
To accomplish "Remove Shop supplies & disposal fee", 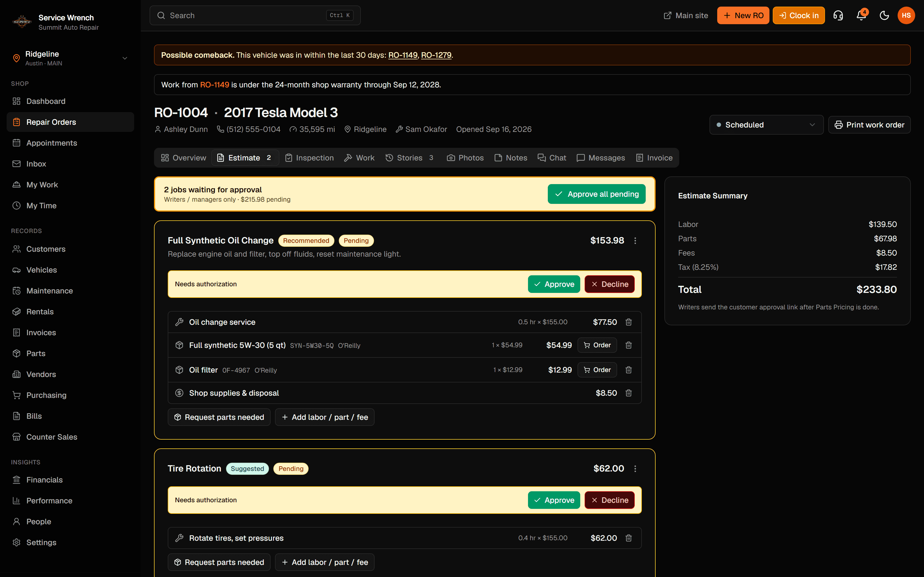I will point(628,393).
